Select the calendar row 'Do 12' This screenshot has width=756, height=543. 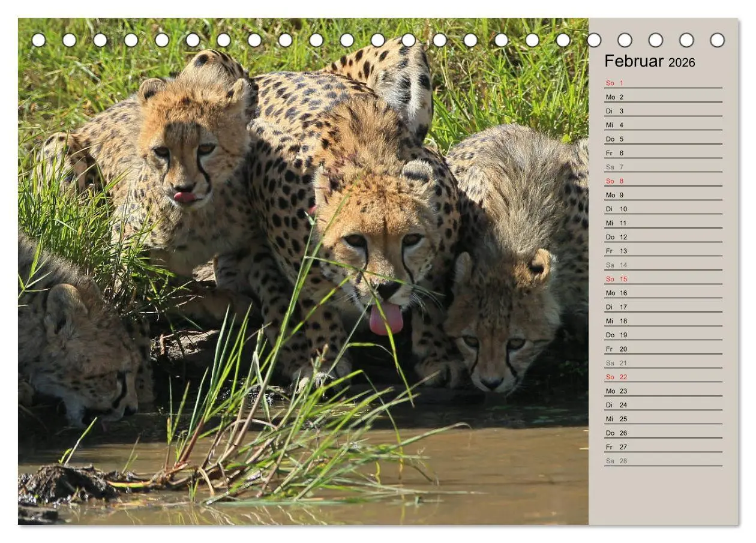[663, 237]
